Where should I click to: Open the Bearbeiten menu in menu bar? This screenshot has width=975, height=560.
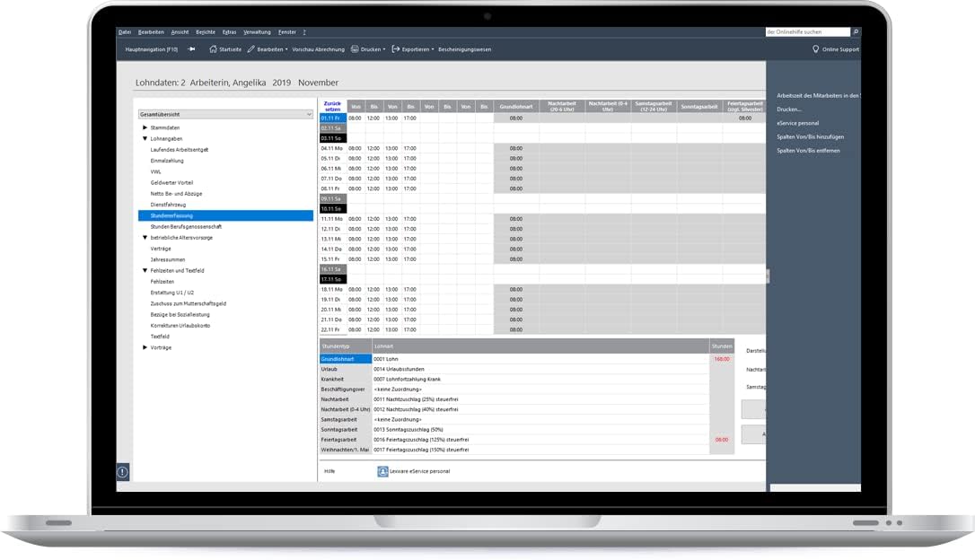coord(151,31)
